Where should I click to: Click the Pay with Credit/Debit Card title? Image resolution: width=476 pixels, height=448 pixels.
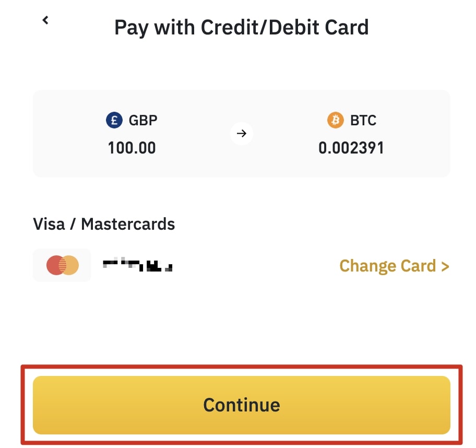click(x=241, y=27)
